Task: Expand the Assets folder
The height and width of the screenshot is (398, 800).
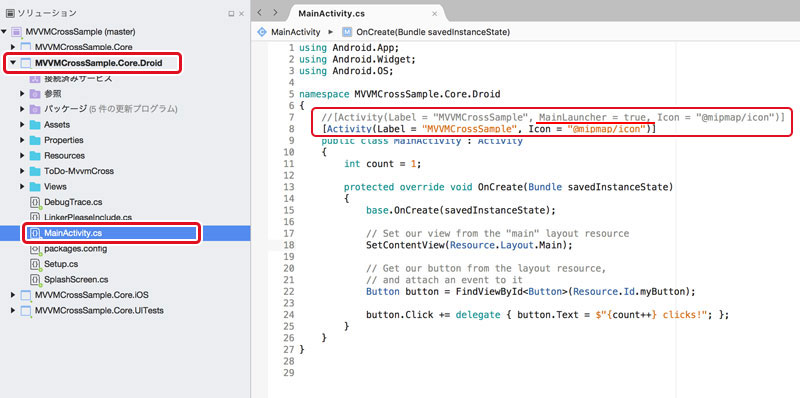Action: pos(22,125)
